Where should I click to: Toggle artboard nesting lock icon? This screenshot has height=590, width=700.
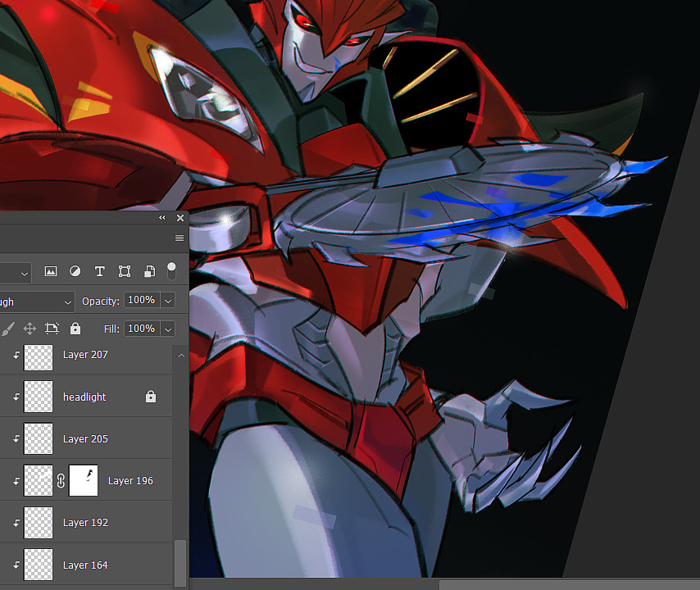(52, 329)
